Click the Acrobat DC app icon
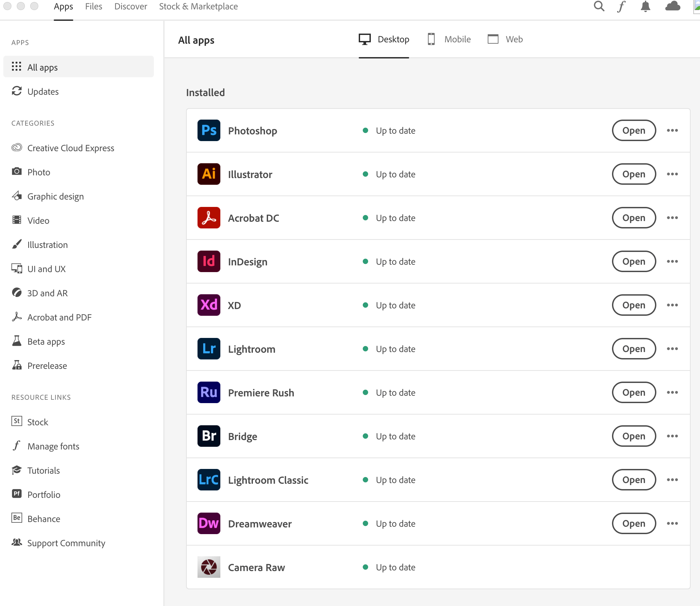700x606 pixels. pyautogui.click(x=209, y=218)
